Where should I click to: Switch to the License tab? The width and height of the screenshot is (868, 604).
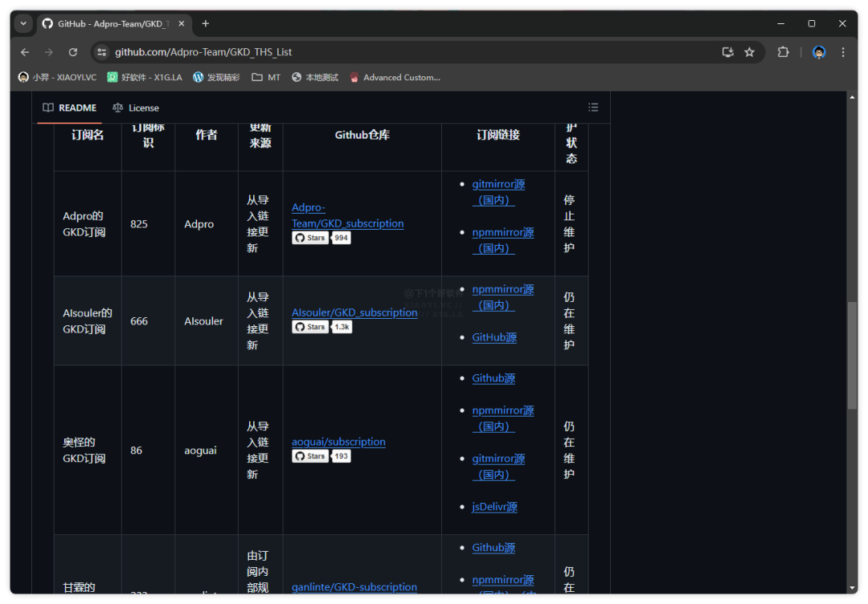click(136, 108)
